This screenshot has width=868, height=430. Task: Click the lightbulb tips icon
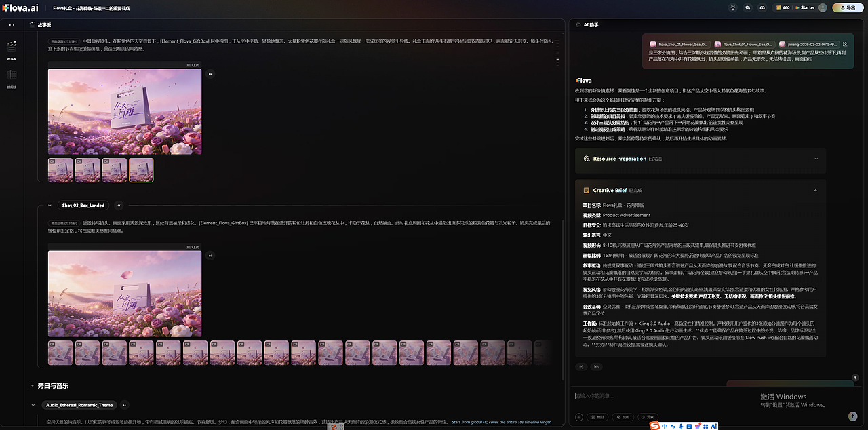click(732, 7)
